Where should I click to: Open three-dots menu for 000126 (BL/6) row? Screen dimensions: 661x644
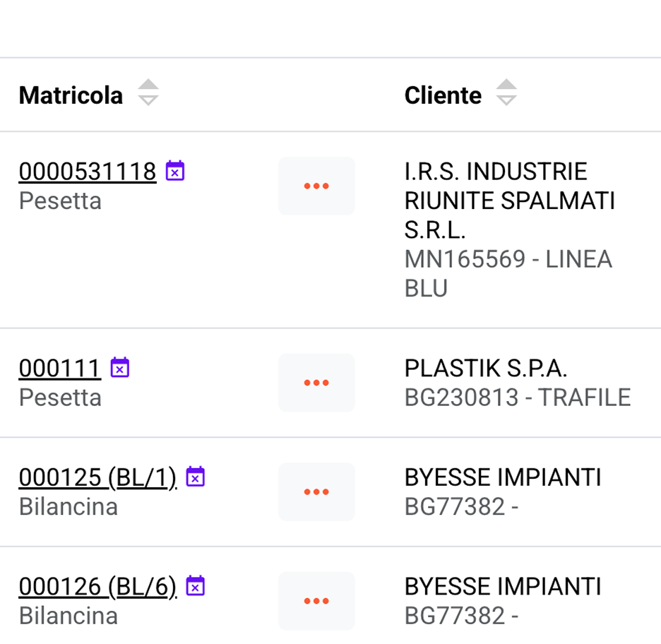(316, 601)
